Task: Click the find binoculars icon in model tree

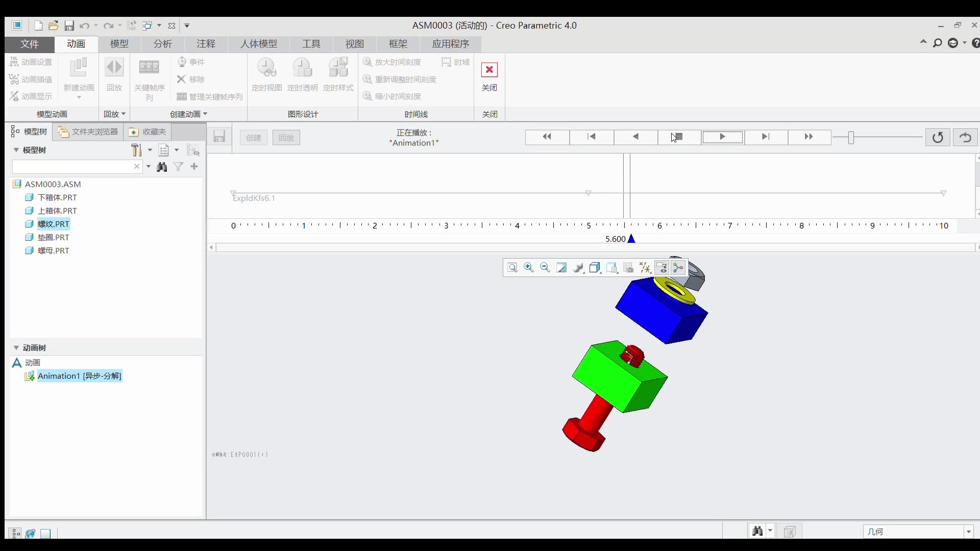Action: point(162,167)
